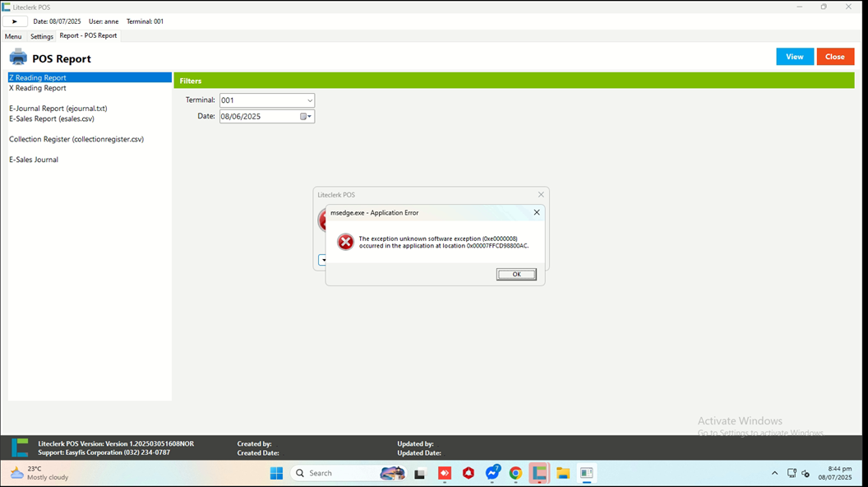Click the POS Report printer icon

pos(18,58)
